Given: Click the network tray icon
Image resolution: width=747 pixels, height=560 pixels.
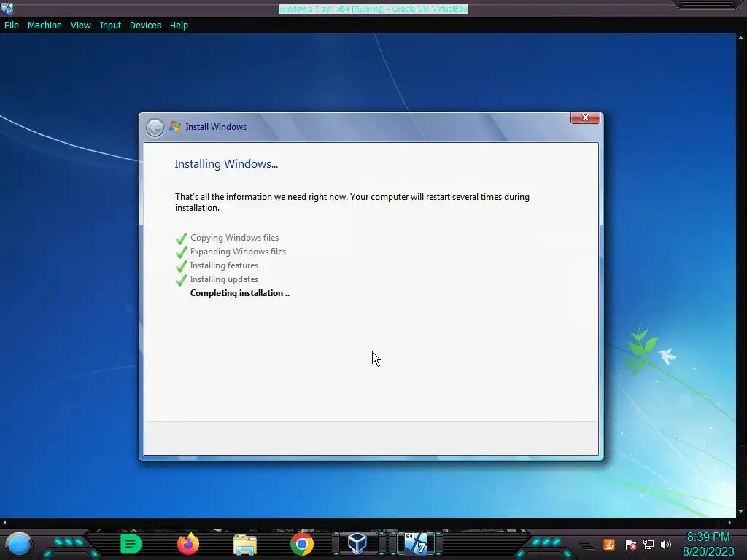Looking at the screenshot, I should pyautogui.click(x=649, y=544).
